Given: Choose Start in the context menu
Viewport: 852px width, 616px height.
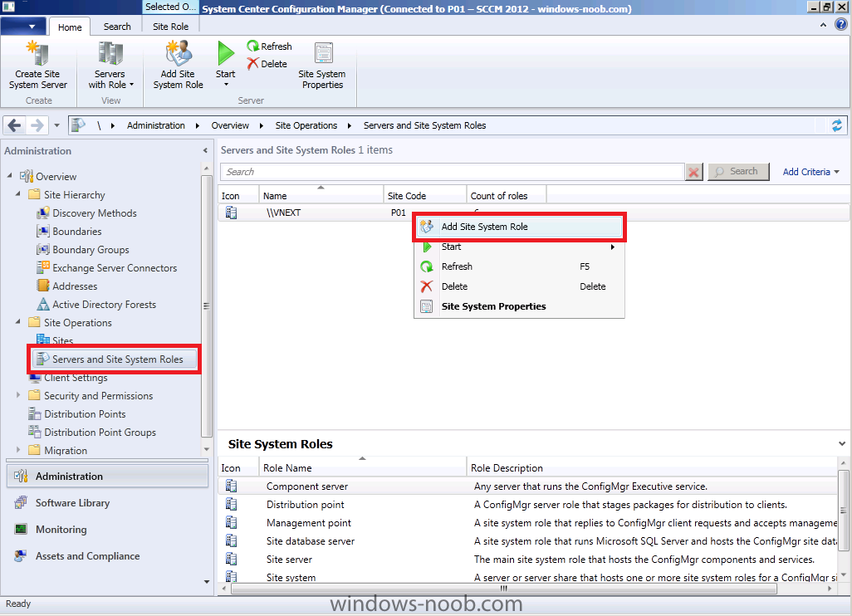Looking at the screenshot, I should tap(520, 247).
